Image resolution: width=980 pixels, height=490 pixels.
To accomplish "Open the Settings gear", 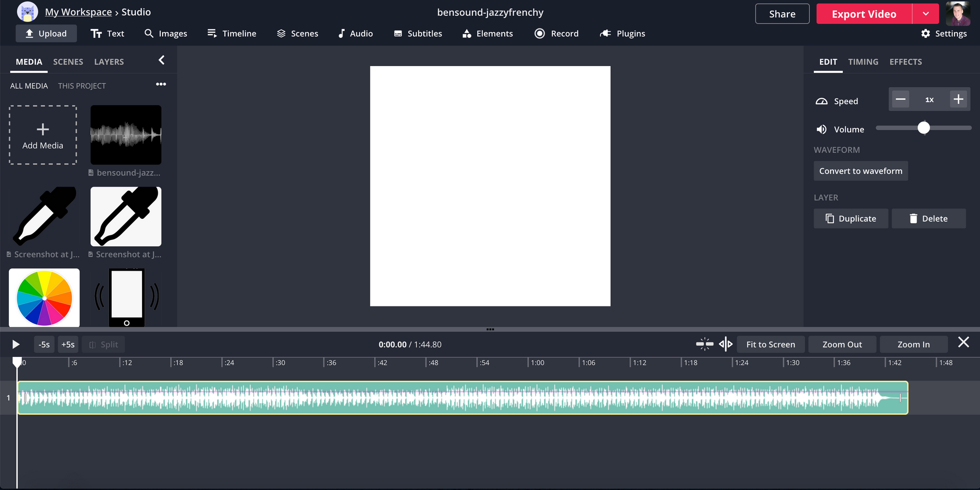I will pyautogui.click(x=944, y=33).
